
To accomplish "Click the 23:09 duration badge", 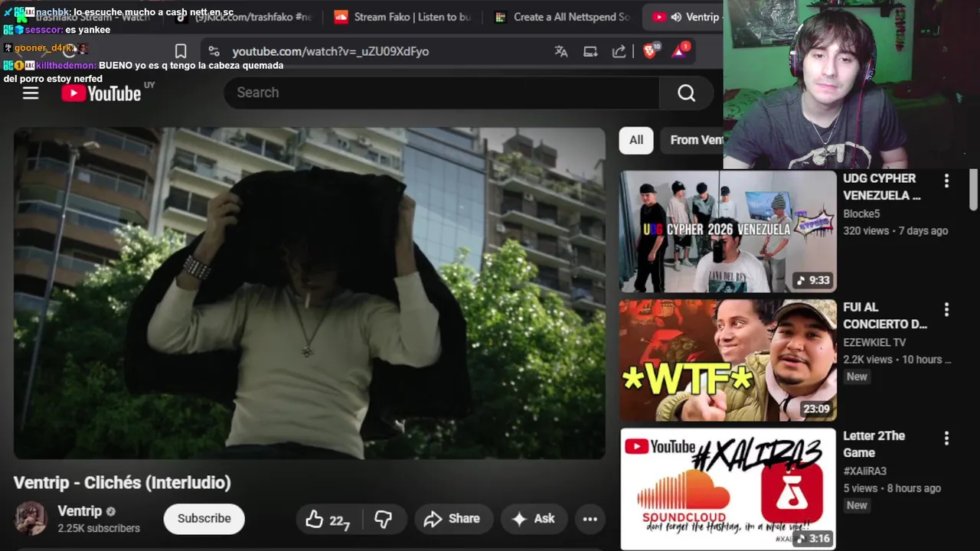I will coord(816,409).
